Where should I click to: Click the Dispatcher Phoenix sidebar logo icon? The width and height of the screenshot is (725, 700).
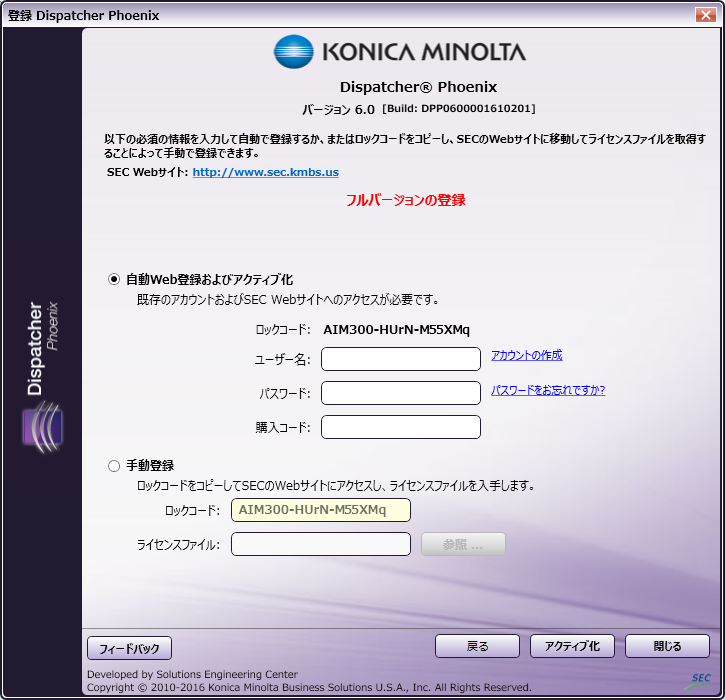(43, 426)
